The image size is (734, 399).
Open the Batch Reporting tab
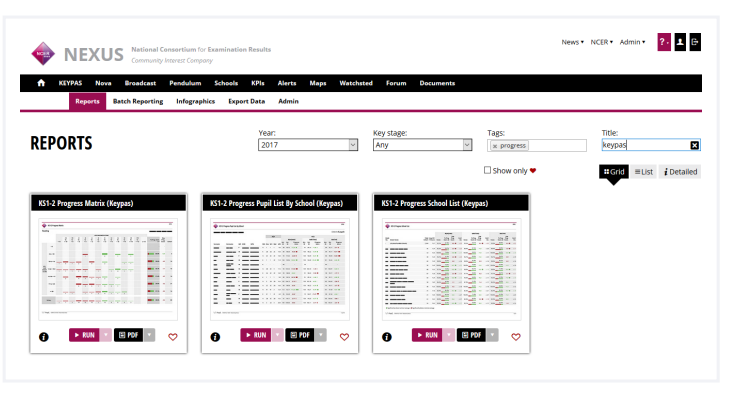click(138, 101)
